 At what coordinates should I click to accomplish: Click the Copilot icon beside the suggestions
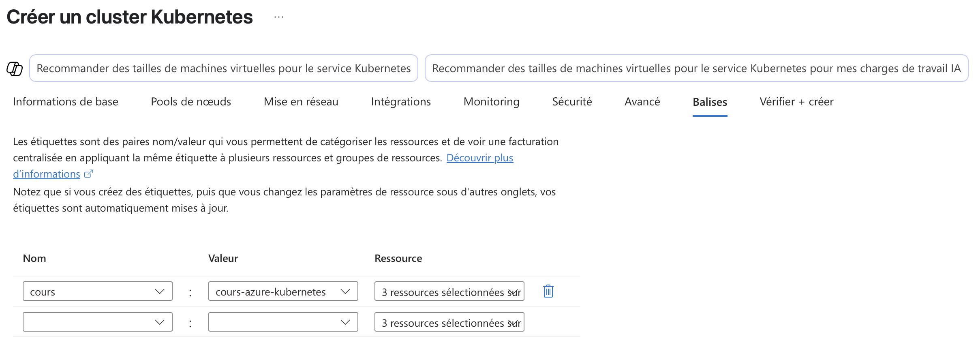pos(15,69)
